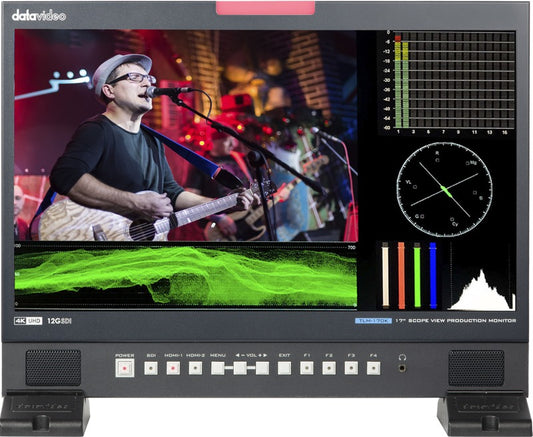Click the headphone symbol above the jack
The height and width of the screenshot is (437, 533).
pyautogui.click(x=402, y=357)
